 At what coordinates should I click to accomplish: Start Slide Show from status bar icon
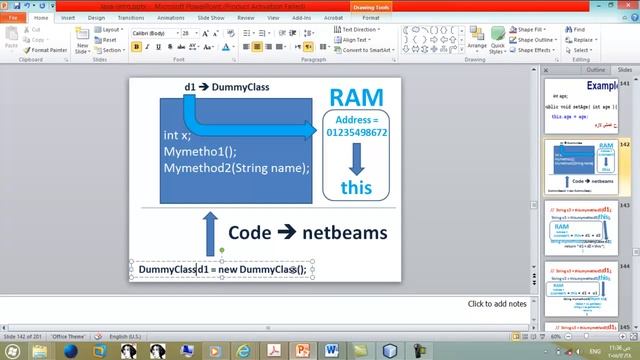[x=542, y=336]
